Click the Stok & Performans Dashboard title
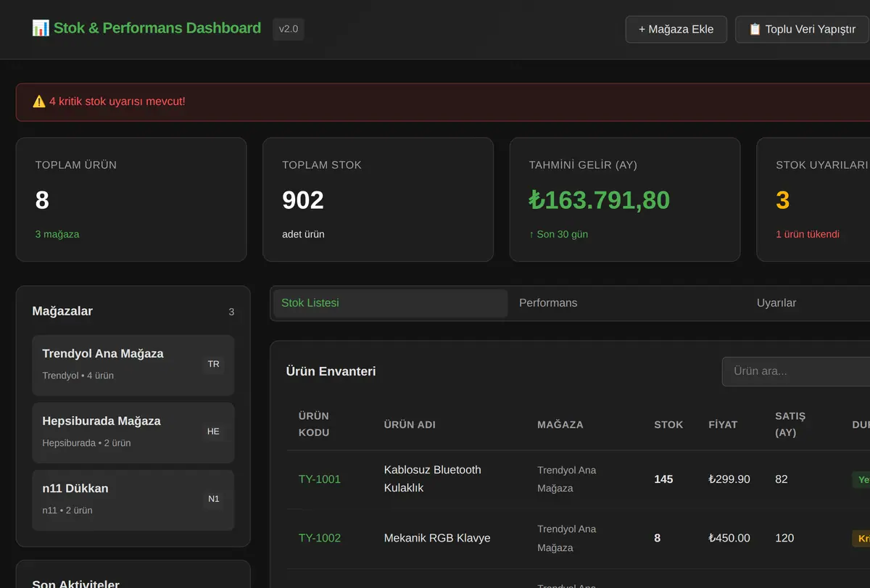870x588 pixels. pos(157,28)
